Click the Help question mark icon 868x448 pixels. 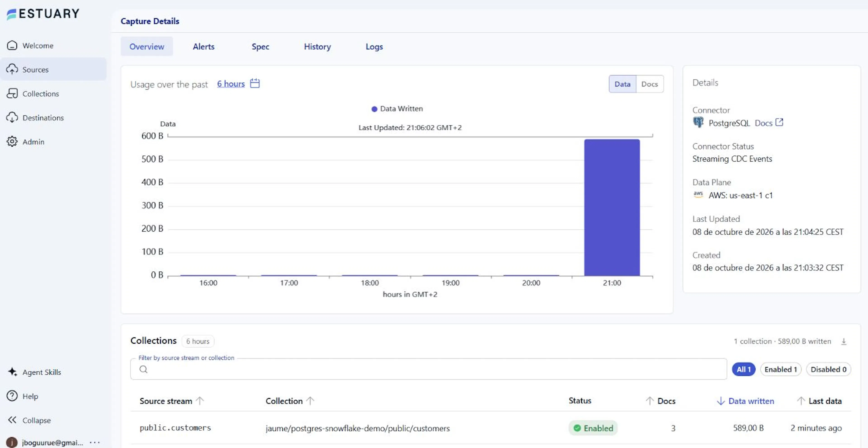point(12,396)
